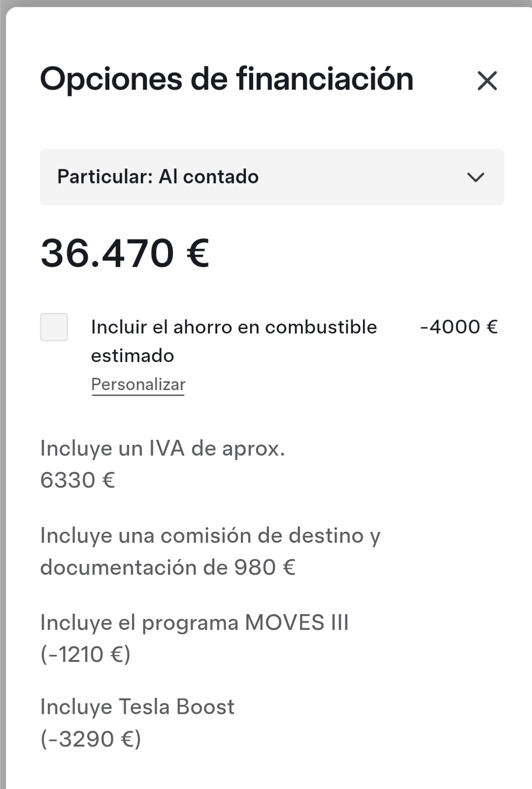Click the 'documentación de 980 €' text
Screen dimensions: 532x789
point(167,568)
